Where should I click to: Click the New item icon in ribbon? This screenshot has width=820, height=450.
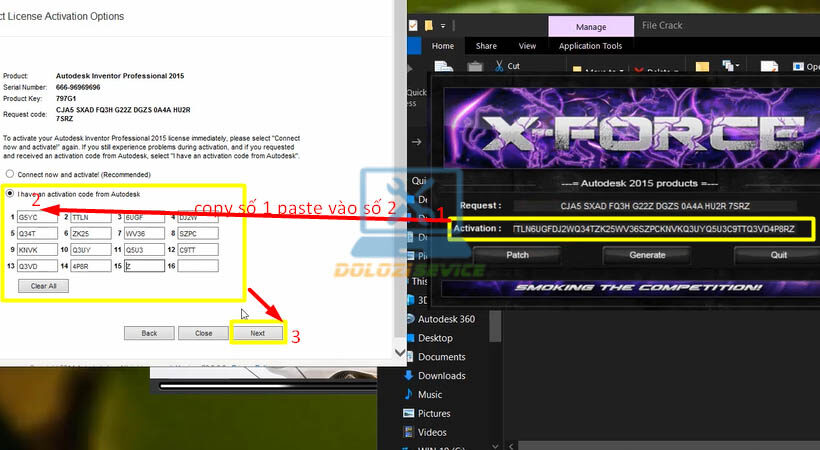(730, 66)
